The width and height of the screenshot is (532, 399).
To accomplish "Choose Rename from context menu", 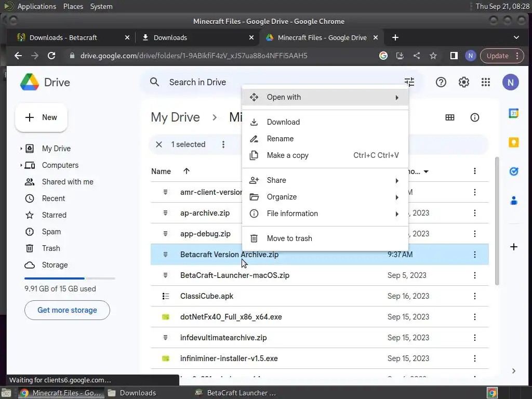I will coord(325,139).
